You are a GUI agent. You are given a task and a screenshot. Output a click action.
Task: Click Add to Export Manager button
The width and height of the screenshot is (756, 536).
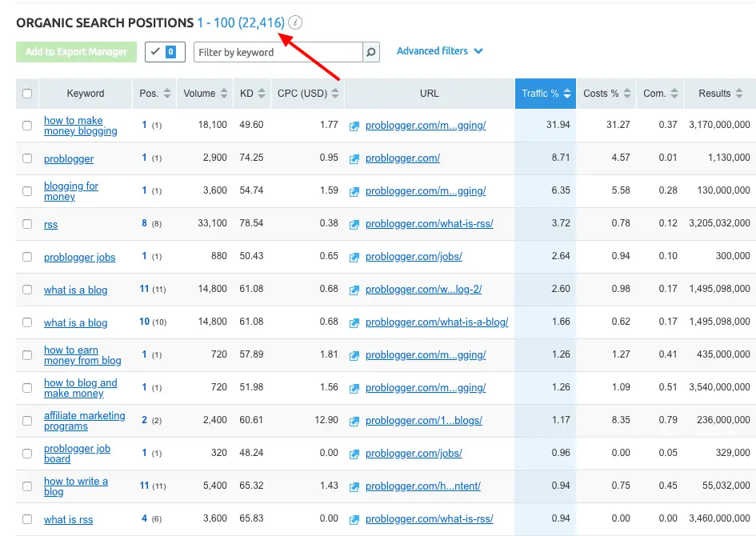(x=76, y=52)
